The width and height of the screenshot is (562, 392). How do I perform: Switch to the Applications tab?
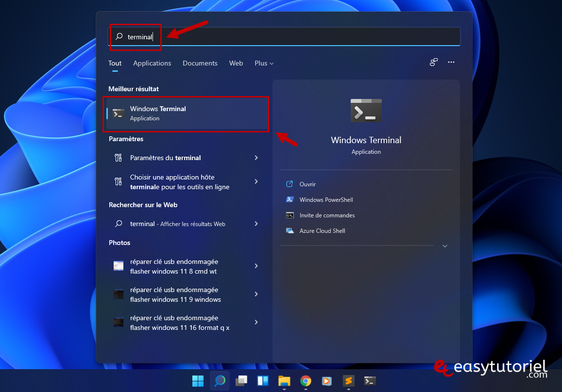pyautogui.click(x=152, y=64)
